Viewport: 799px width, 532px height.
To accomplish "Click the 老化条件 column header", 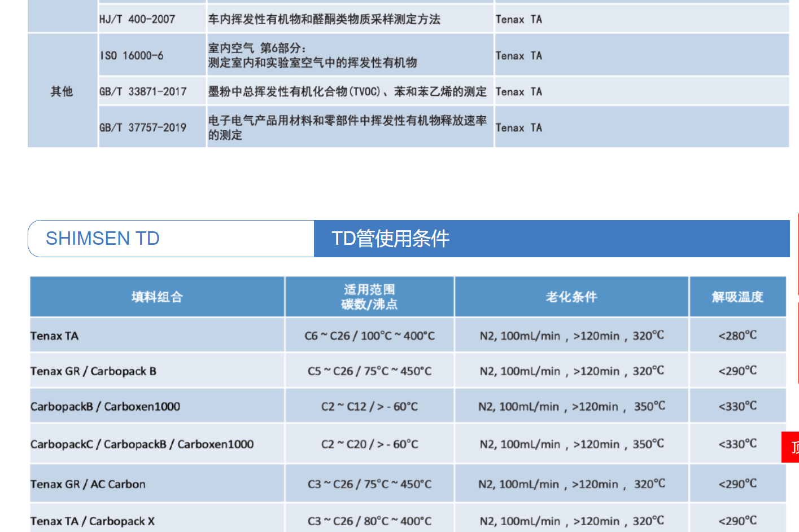I will (x=571, y=297).
